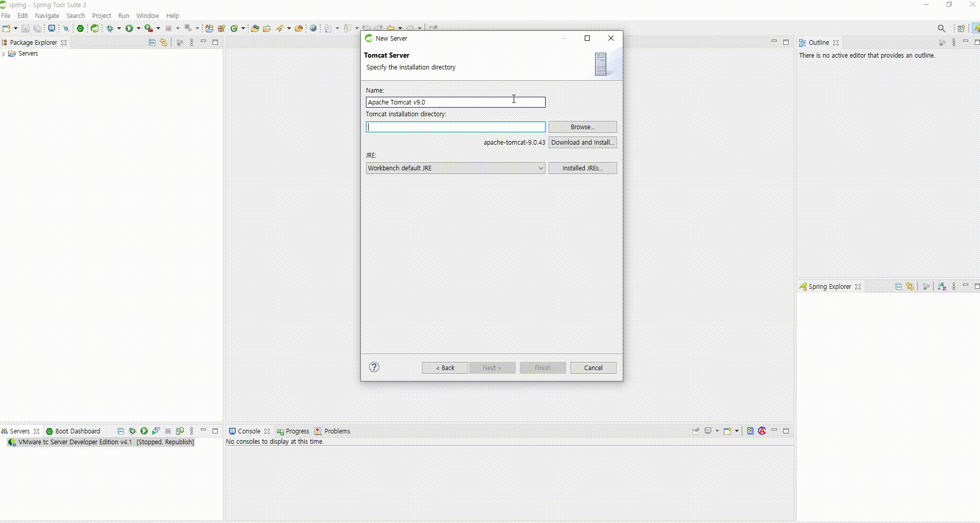Click the Open Console icon in Console toolbar

(x=727, y=431)
